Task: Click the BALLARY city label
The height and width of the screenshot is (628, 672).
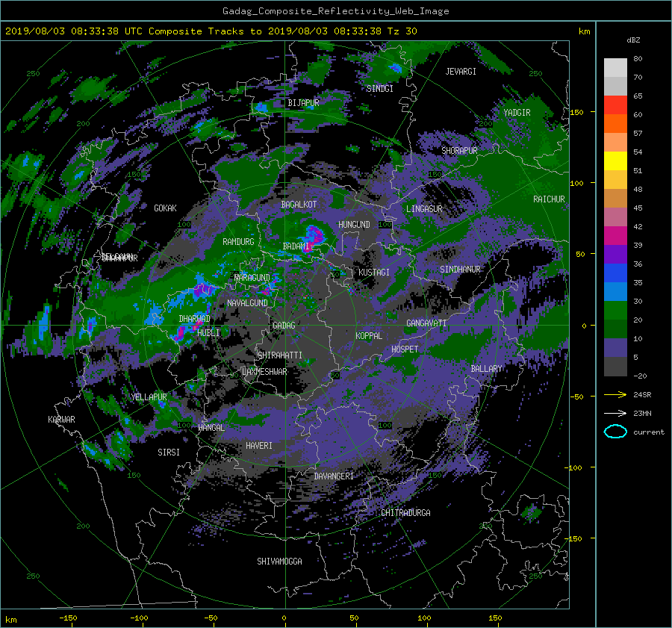Action: pos(486,369)
